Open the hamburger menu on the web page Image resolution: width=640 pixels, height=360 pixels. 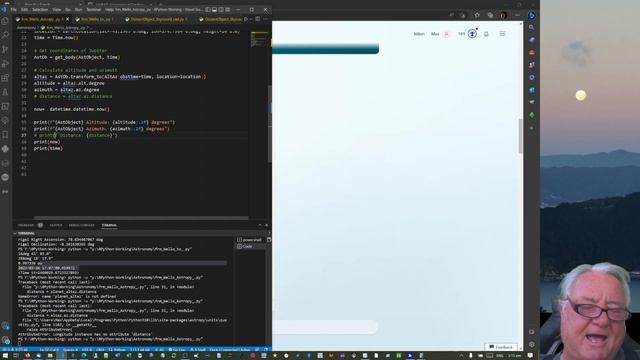[x=502, y=34]
